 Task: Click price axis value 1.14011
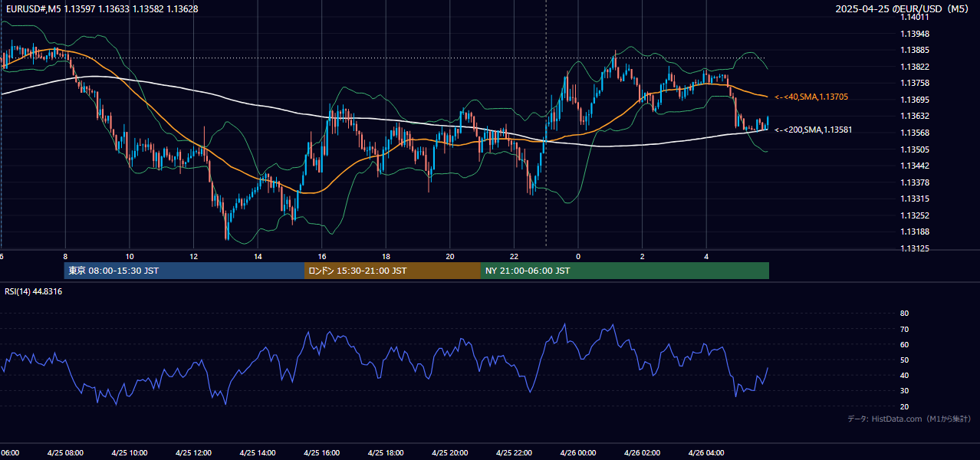point(916,17)
